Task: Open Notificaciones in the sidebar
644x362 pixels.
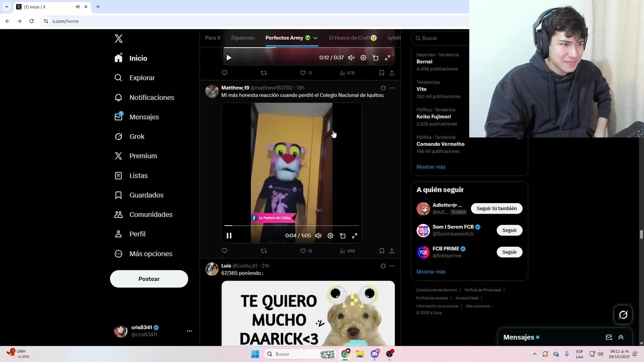Action: click(x=144, y=98)
